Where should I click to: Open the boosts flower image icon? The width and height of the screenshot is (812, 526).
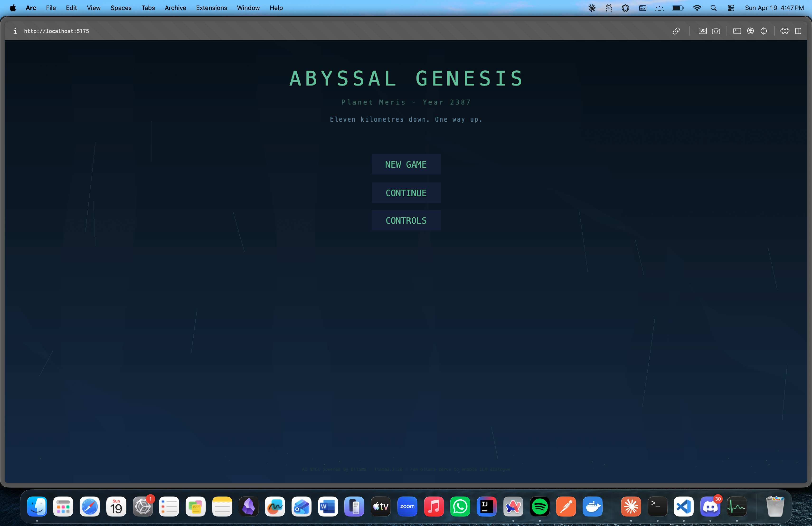click(703, 31)
